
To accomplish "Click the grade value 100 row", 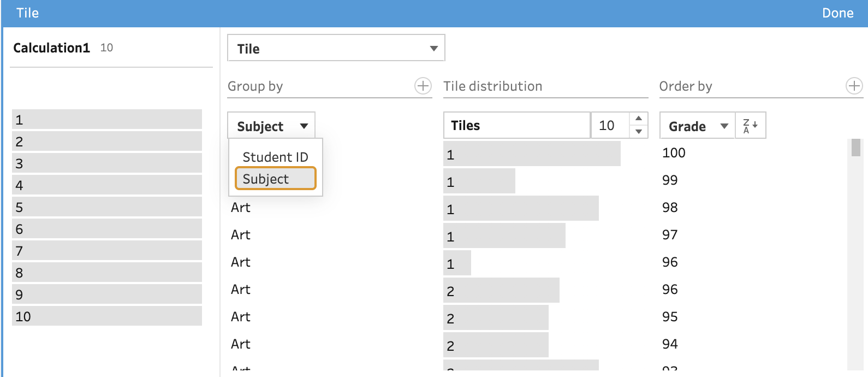I will (674, 153).
